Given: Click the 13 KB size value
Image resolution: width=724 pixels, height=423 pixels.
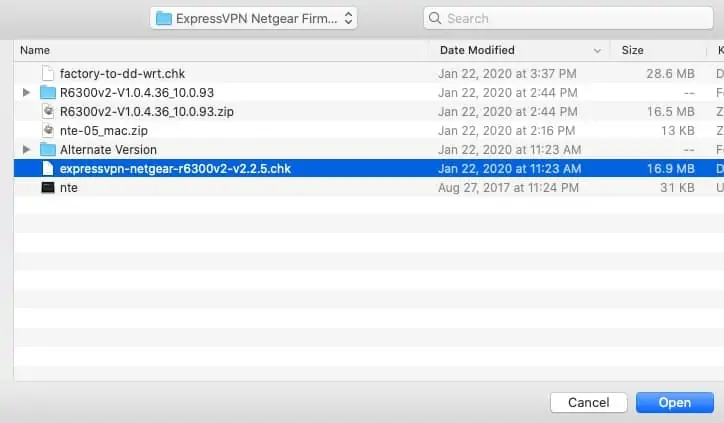Looking at the screenshot, I should (677, 131).
